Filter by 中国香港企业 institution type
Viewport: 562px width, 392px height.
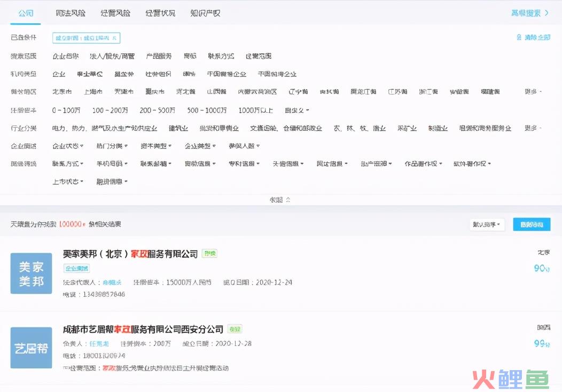[x=227, y=74]
